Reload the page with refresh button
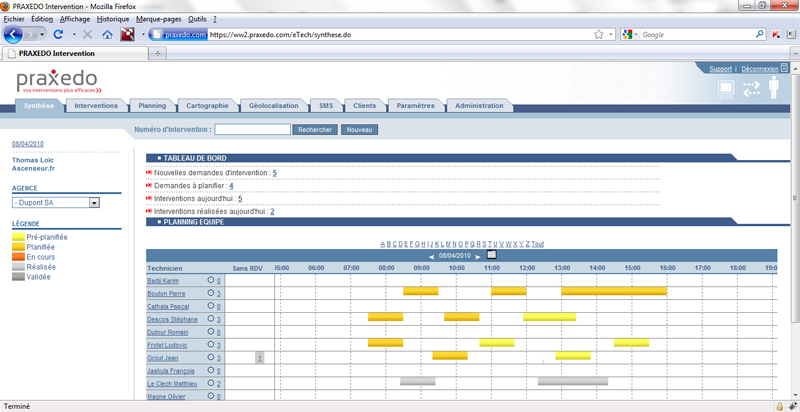 59,34
